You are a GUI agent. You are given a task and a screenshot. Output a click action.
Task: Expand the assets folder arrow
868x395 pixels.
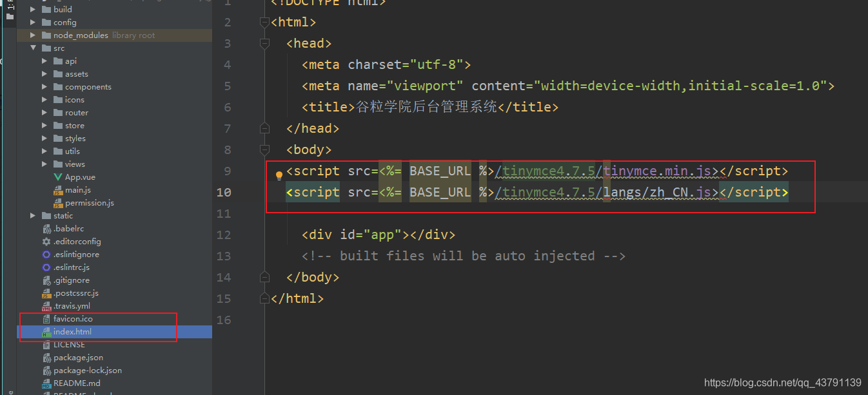coord(44,74)
